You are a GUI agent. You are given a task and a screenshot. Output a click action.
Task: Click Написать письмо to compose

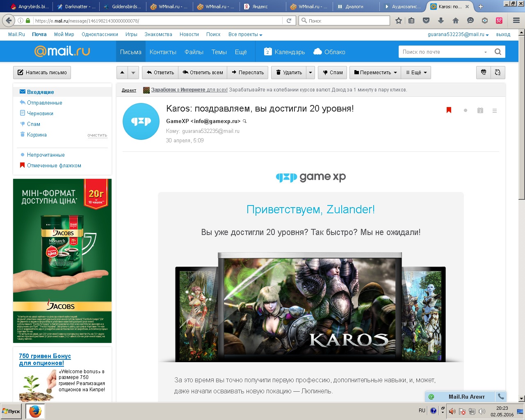[42, 72]
